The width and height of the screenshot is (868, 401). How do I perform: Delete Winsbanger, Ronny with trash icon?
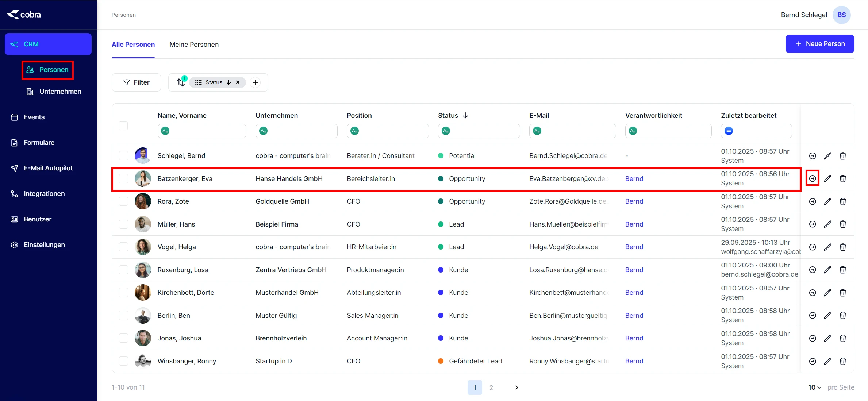click(x=843, y=361)
